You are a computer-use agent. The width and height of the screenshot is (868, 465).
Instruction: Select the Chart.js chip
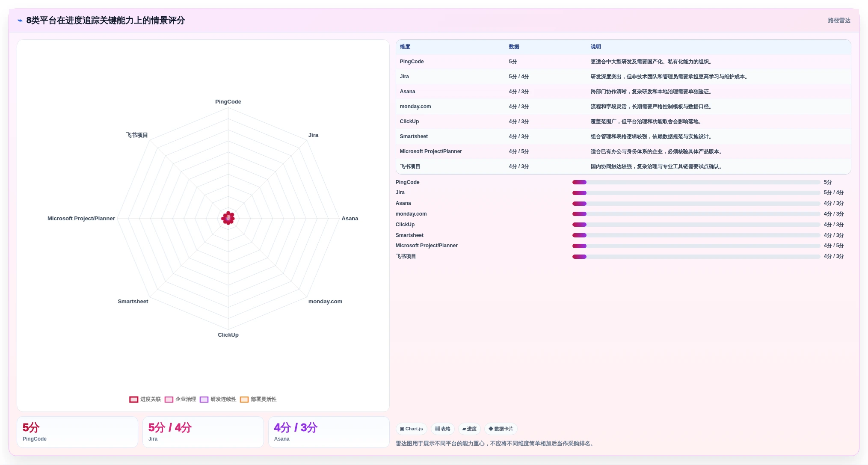411,429
